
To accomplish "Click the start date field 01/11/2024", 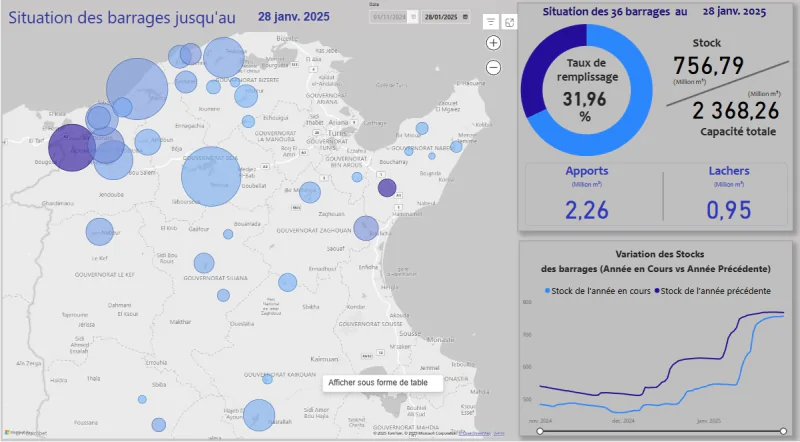I will pos(388,17).
